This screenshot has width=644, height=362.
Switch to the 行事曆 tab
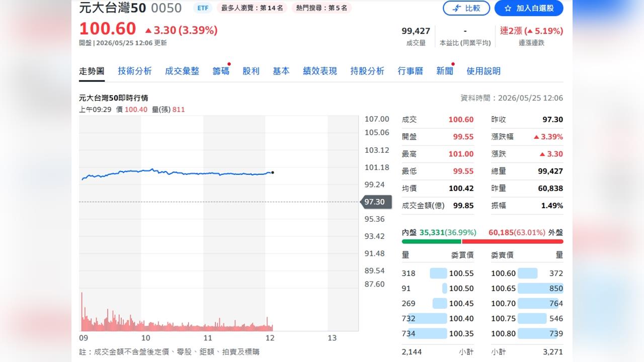click(411, 71)
